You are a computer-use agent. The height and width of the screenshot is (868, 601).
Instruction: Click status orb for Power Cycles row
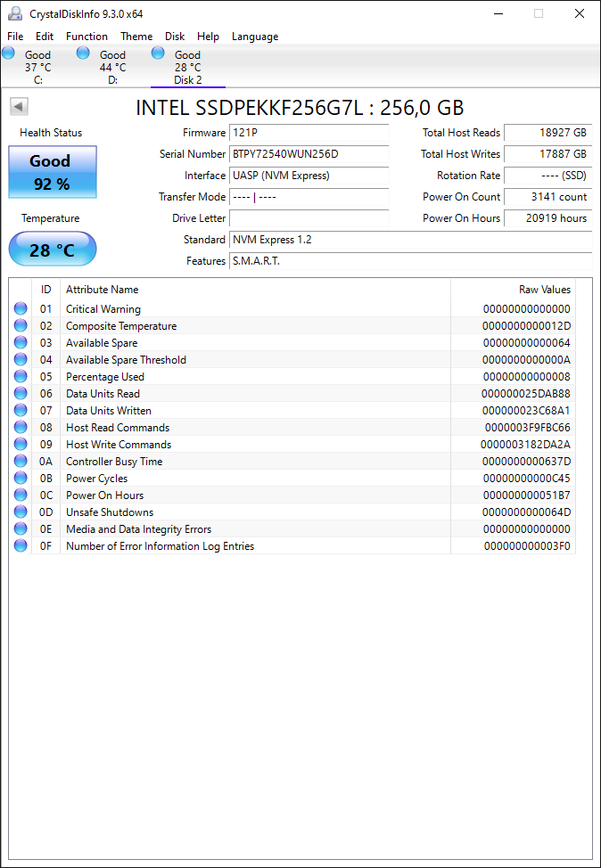(21, 478)
